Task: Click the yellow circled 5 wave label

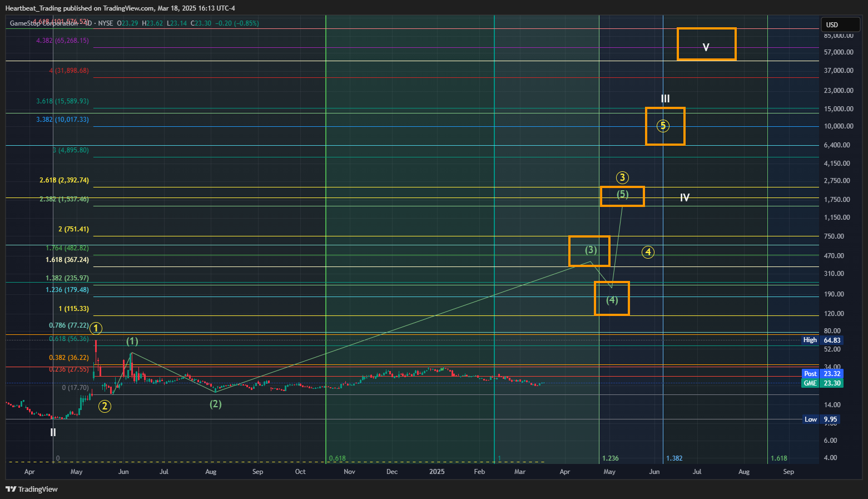Action: tap(663, 126)
